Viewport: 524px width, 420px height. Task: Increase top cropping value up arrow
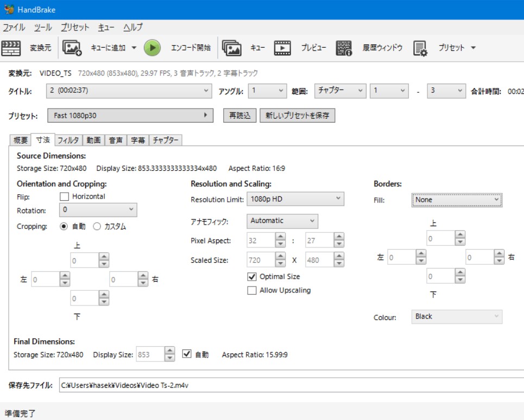[104, 257]
